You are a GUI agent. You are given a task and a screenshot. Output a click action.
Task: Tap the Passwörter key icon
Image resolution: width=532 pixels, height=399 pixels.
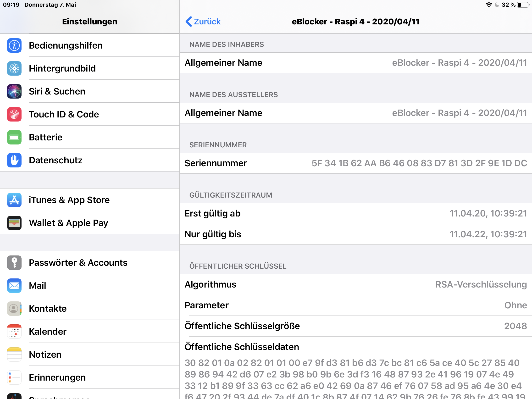14,263
